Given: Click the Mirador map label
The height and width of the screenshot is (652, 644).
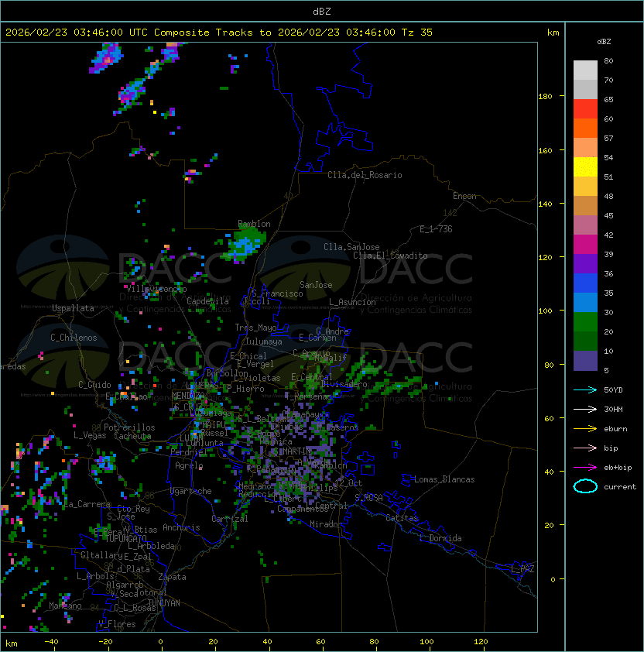Looking at the screenshot, I should coord(327,524).
